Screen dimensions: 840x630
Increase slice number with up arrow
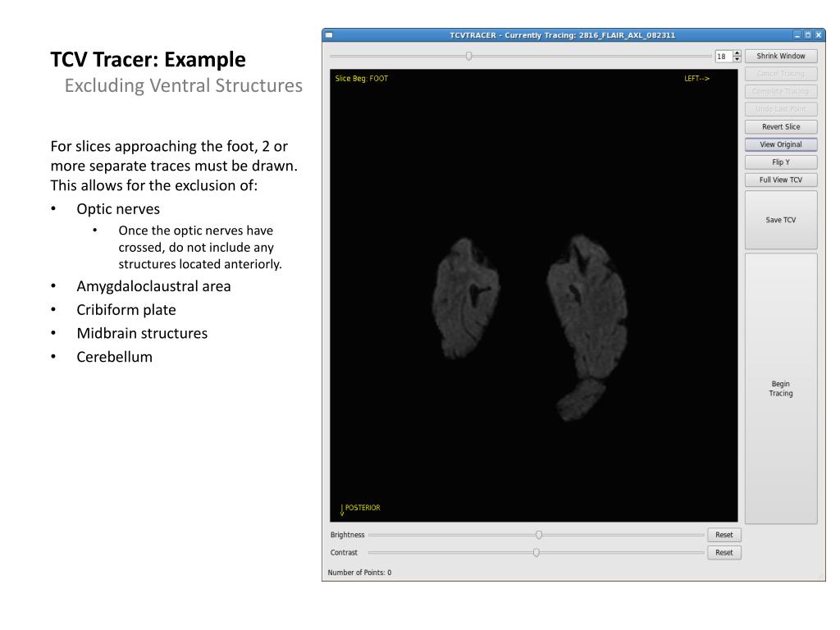point(737,53)
